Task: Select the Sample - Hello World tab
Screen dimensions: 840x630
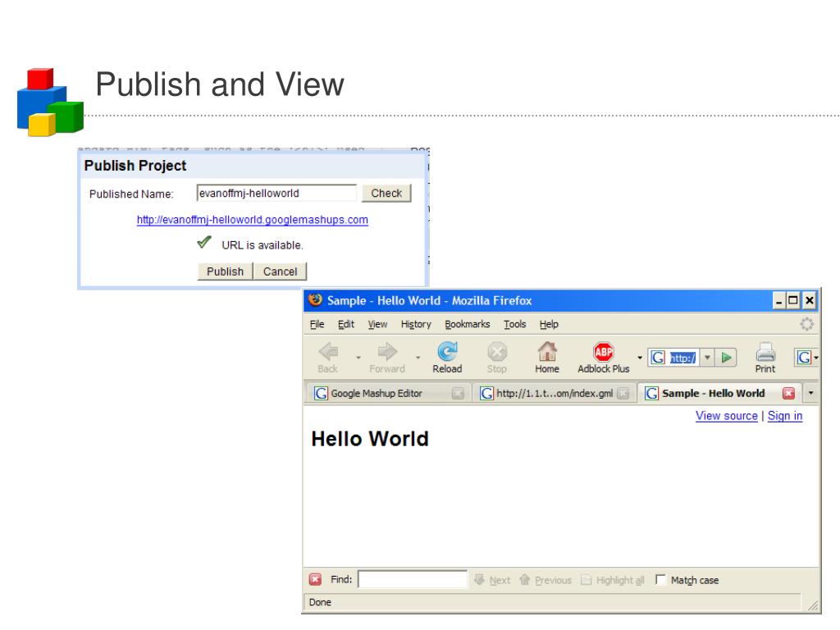Action: point(719,393)
